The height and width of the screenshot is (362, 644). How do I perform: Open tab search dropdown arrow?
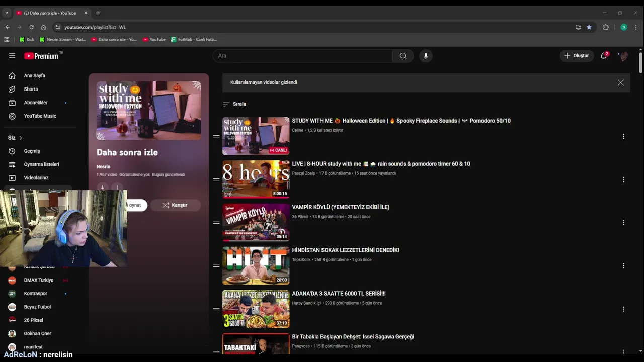tap(7, 13)
